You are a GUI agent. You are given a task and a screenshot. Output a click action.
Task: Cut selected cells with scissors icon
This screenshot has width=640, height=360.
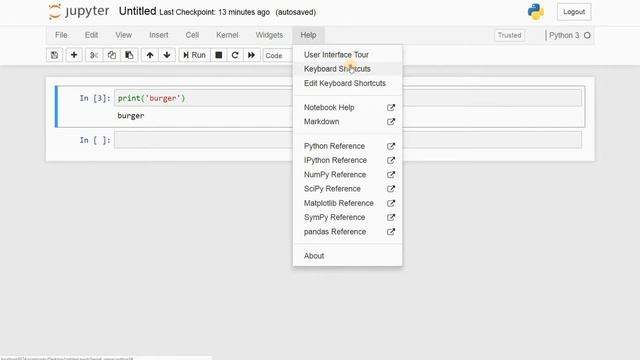click(94, 55)
